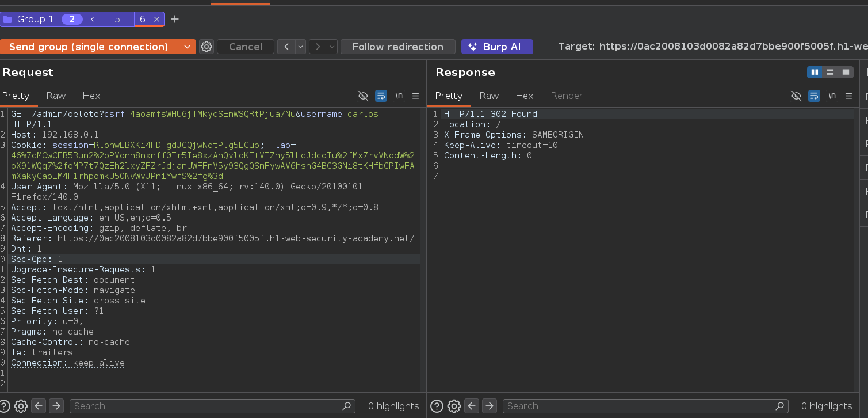
Task: Toggle \n show newlines in Request panel
Action: [399, 96]
